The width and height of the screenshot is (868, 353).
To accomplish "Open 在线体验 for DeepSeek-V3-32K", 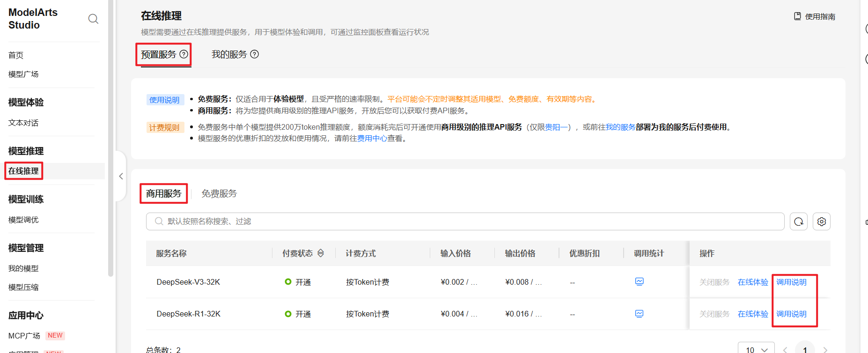I will (x=753, y=282).
